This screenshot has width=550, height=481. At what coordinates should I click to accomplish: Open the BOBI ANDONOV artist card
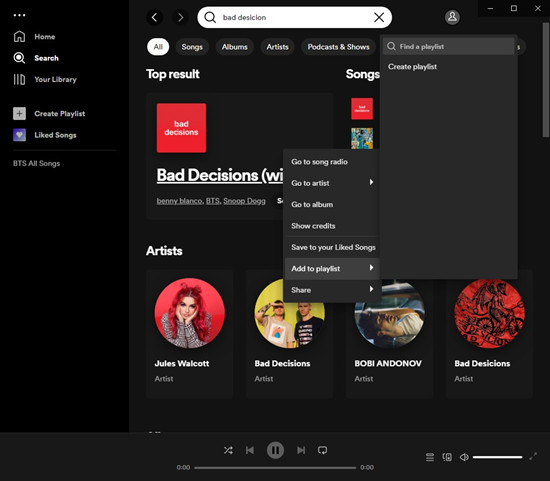pos(389,334)
